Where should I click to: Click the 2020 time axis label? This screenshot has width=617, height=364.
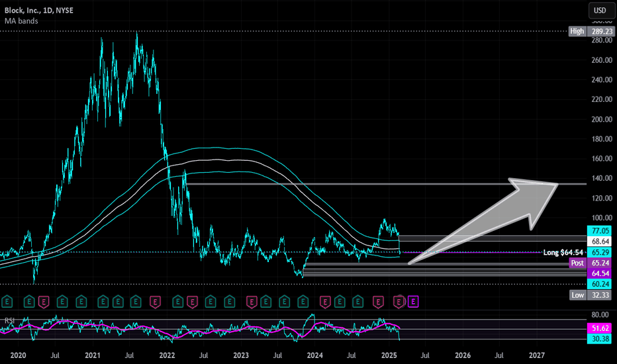[18, 355]
